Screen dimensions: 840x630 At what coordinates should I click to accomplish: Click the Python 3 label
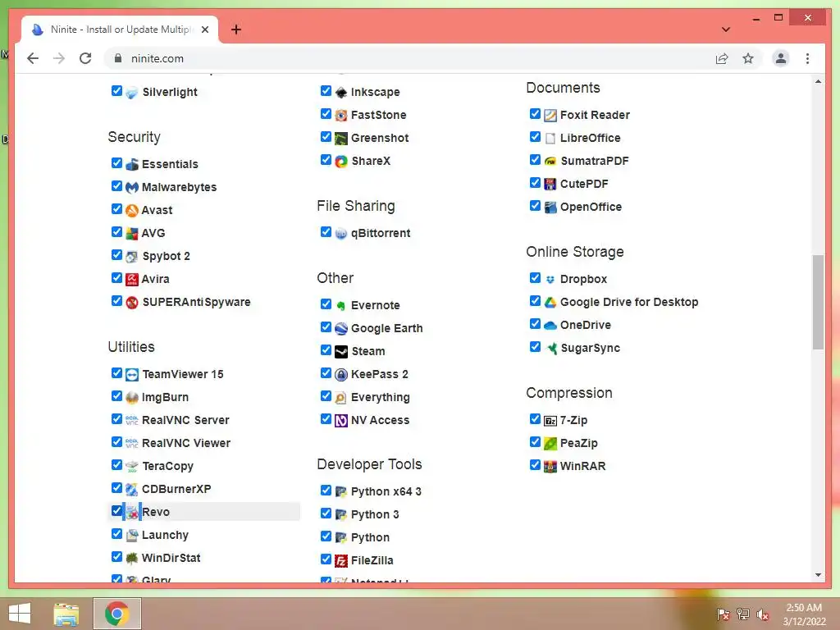(375, 515)
